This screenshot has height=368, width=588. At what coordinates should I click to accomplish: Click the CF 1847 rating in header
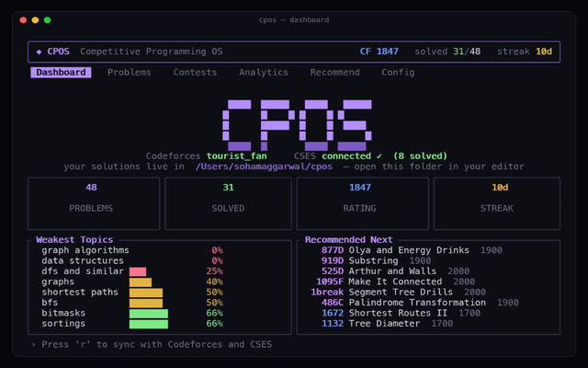(379, 52)
